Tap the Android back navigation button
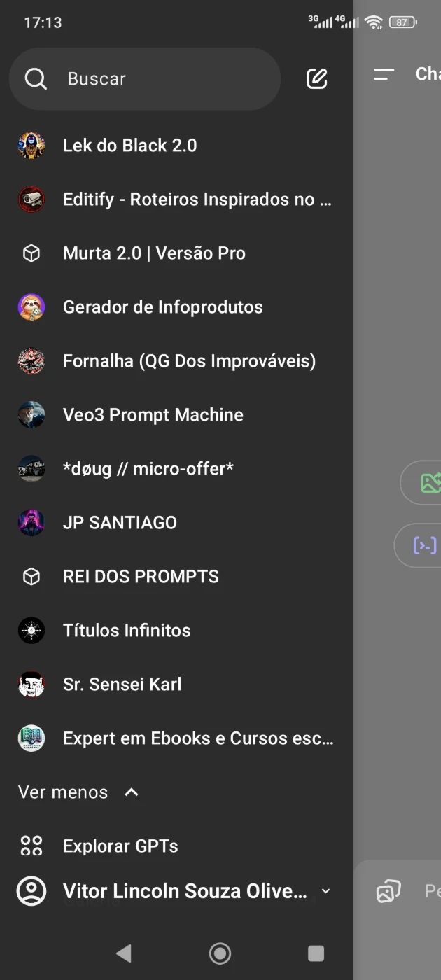This screenshot has height=980, width=441. 124,953
